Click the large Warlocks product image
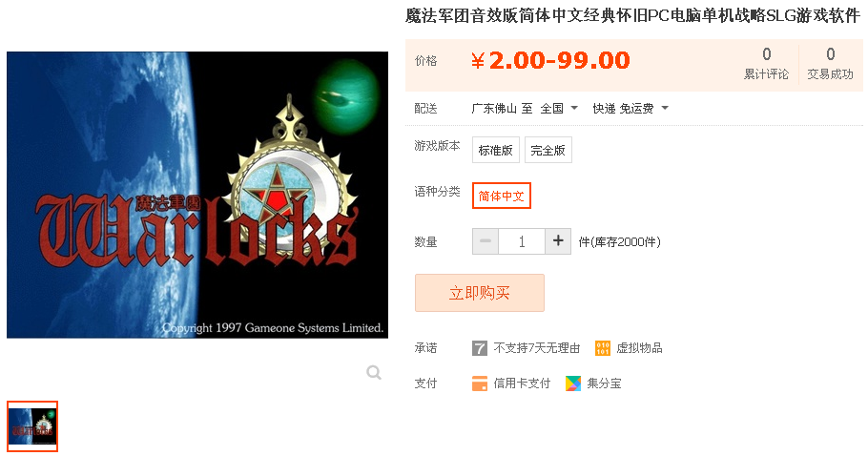 [197, 195]
